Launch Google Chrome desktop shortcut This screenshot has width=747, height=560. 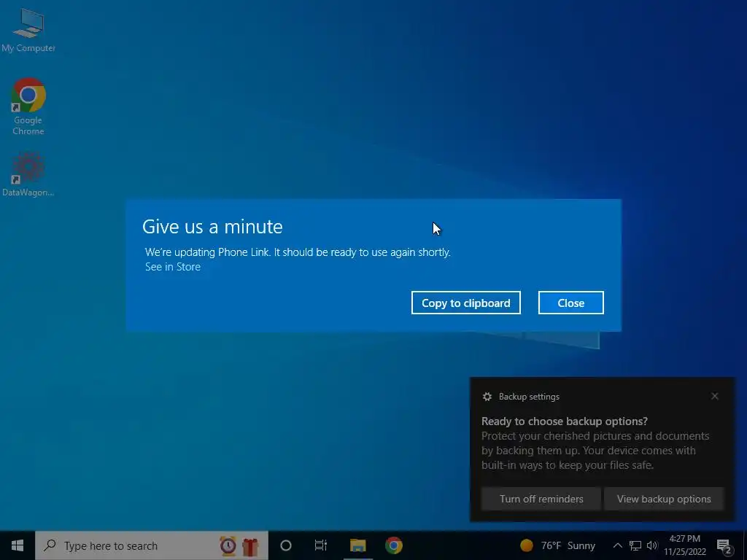[28, 106]
